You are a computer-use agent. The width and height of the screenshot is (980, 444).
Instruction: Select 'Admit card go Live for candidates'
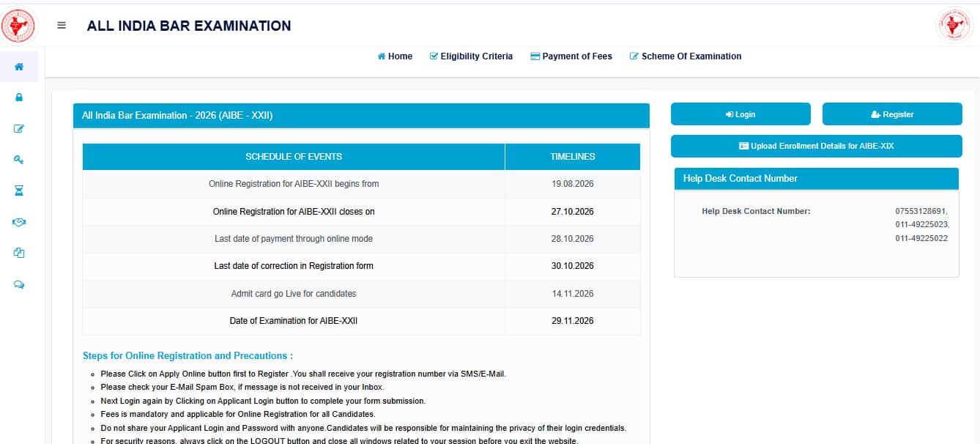294,294
